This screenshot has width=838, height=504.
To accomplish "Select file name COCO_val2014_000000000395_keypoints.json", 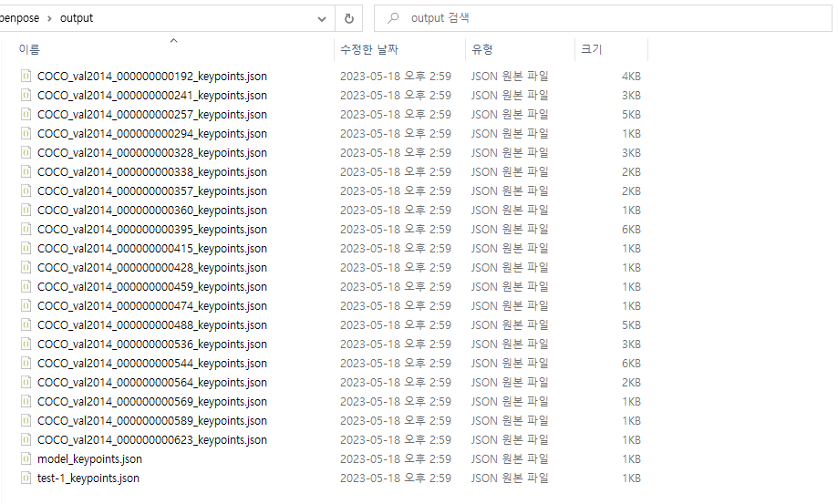I will (152, 230).
